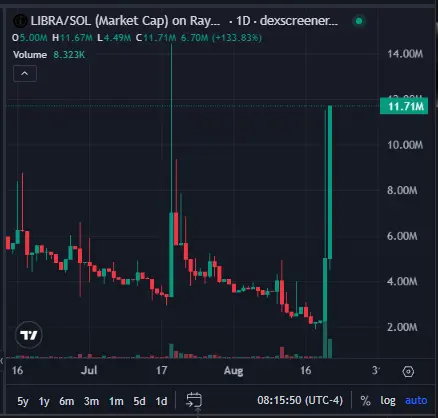Select the 6m time range
The height and width of the screenshot is (418, 438).
click(x=67, y=401)
